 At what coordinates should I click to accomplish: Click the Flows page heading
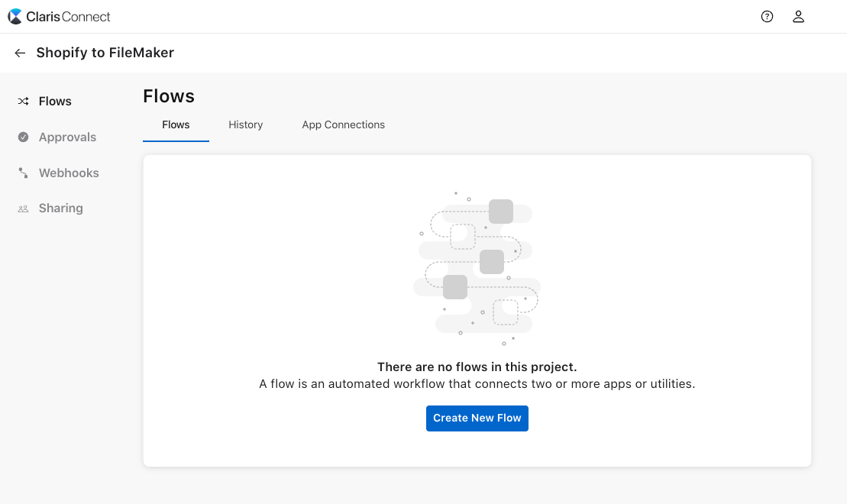tap(168, 96)
